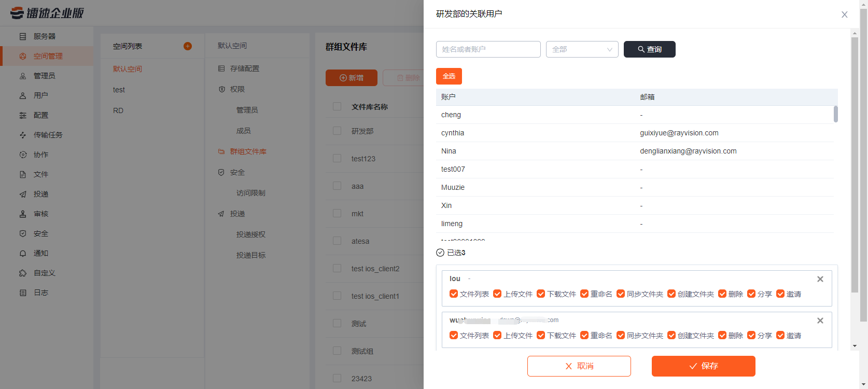
Task: Click the 新增 button in 群组文件库
Action: pos(352,78)
